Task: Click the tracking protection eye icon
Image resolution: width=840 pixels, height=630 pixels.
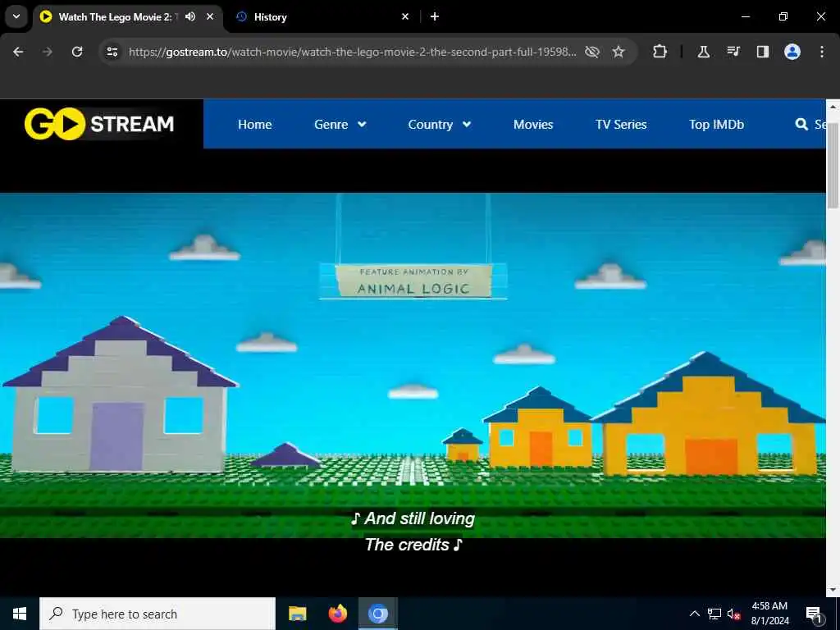Action: pos(592,52)
